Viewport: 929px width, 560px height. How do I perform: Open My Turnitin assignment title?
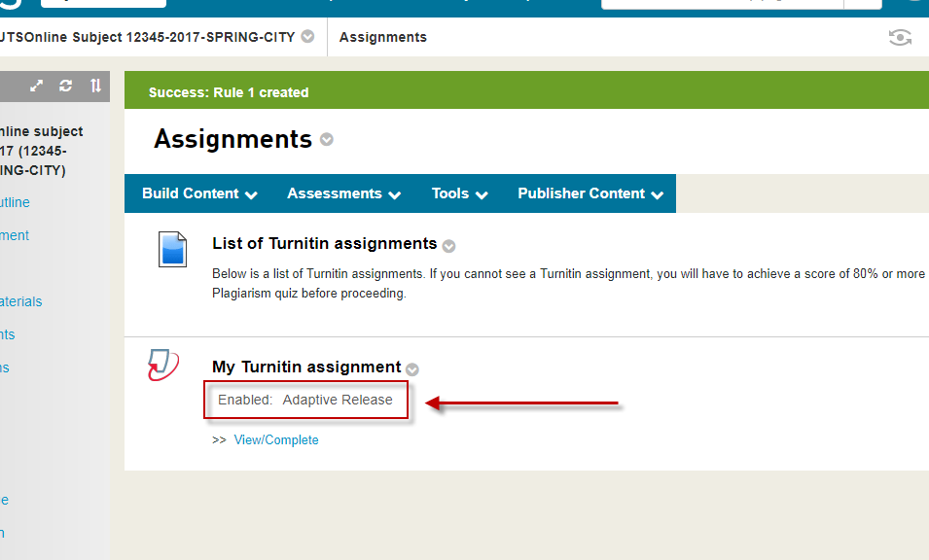click(x=306, y=367)
